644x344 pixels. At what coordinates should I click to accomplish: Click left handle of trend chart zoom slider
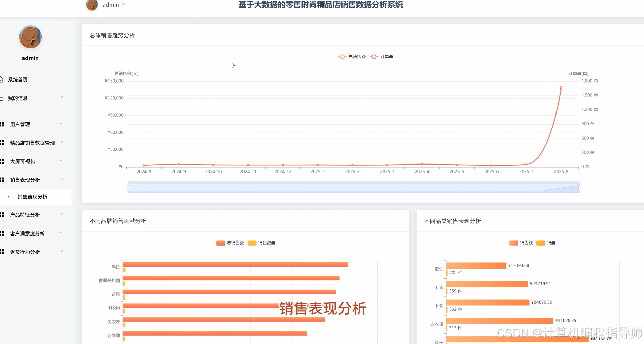[128, 188]
